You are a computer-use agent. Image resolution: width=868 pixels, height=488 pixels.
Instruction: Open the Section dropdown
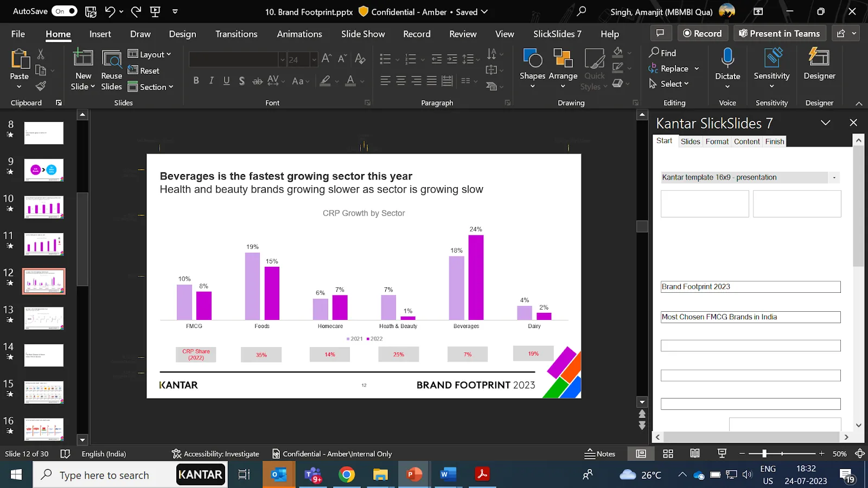(150, 87)
